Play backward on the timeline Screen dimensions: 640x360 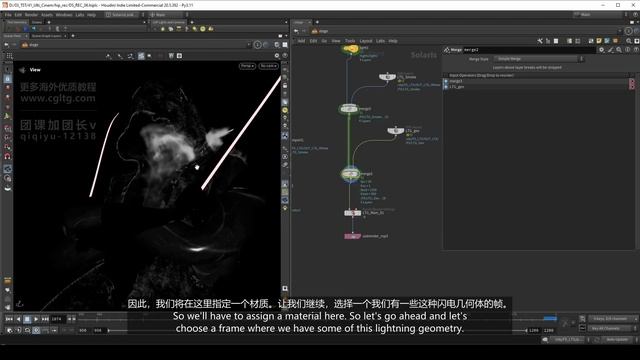click(x=18, y=319)
